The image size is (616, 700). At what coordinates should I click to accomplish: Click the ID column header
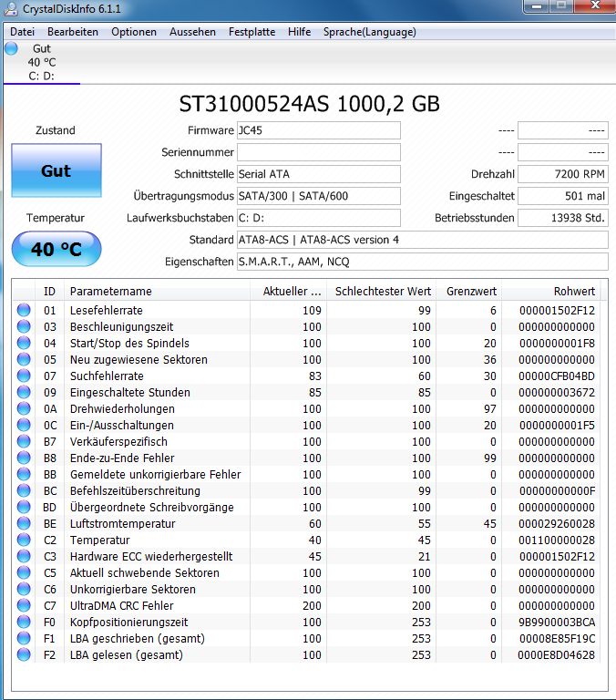(x=49, y=292)
